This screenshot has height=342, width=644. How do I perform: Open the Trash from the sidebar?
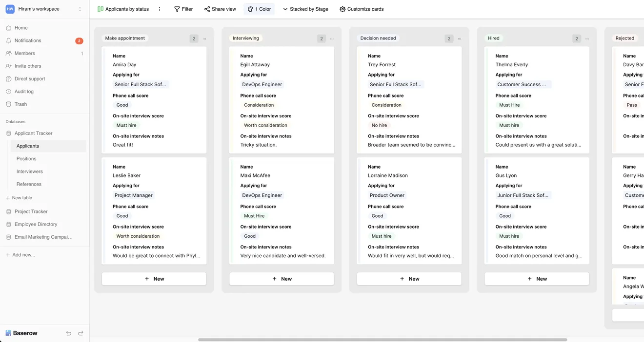(21, 104)
